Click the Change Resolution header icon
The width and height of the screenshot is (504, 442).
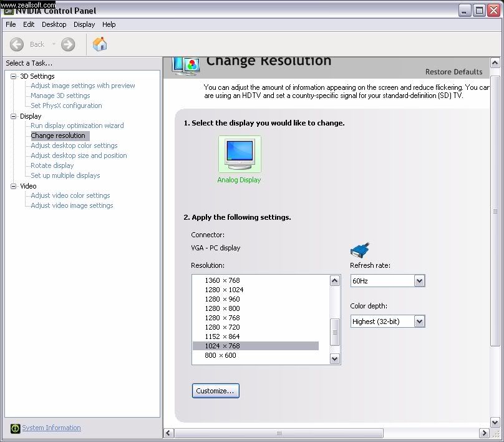[x=186, y=66]
